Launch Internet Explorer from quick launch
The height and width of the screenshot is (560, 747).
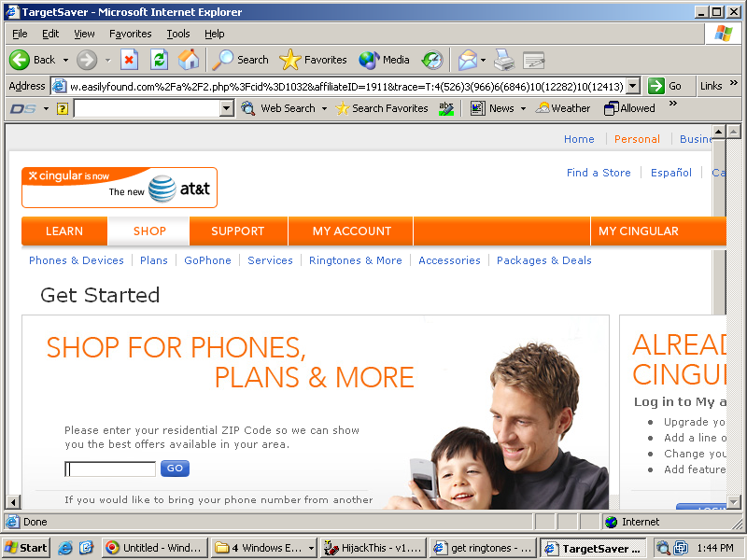coord(64,548)
